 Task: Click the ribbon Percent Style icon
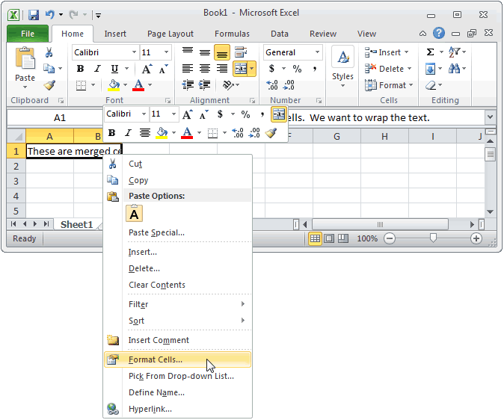297,69
